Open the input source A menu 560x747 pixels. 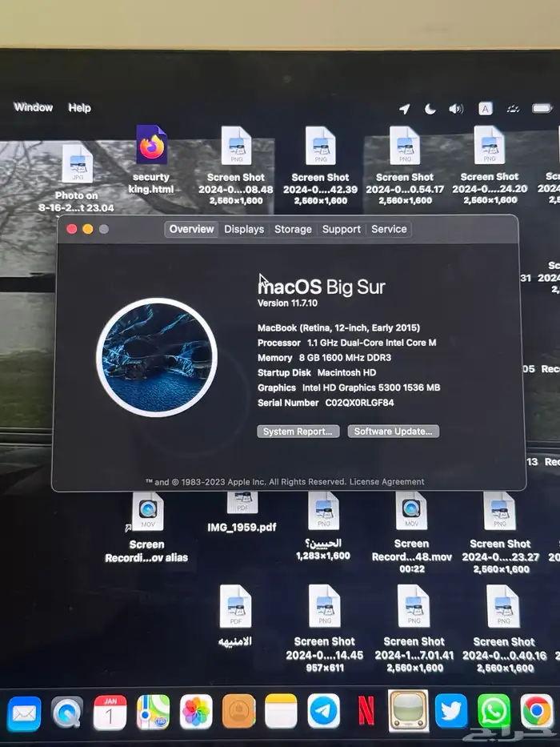click(486, 109)
